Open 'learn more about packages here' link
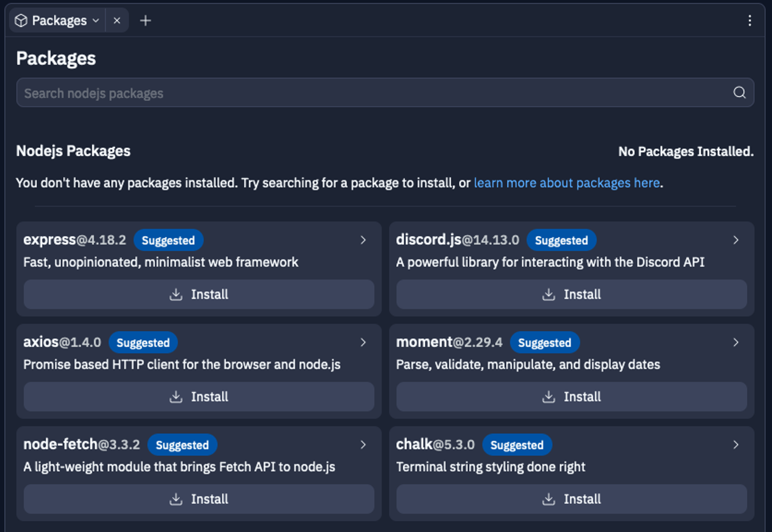Screen dimensions: 772x532 [567, 183]
